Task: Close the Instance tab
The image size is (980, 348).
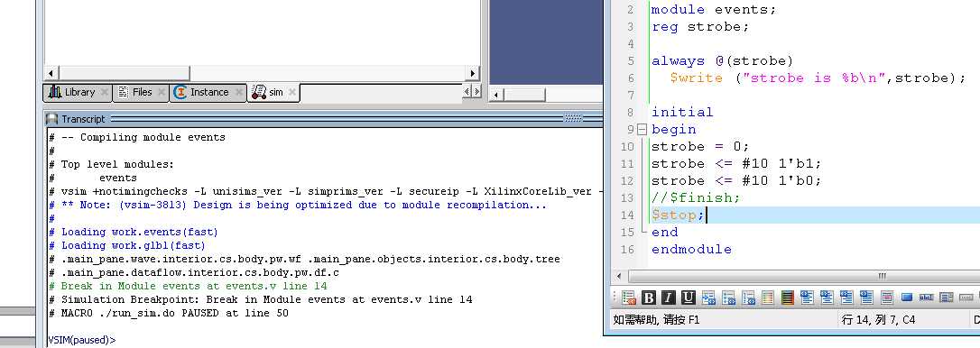Action: (x=239, y=93)
